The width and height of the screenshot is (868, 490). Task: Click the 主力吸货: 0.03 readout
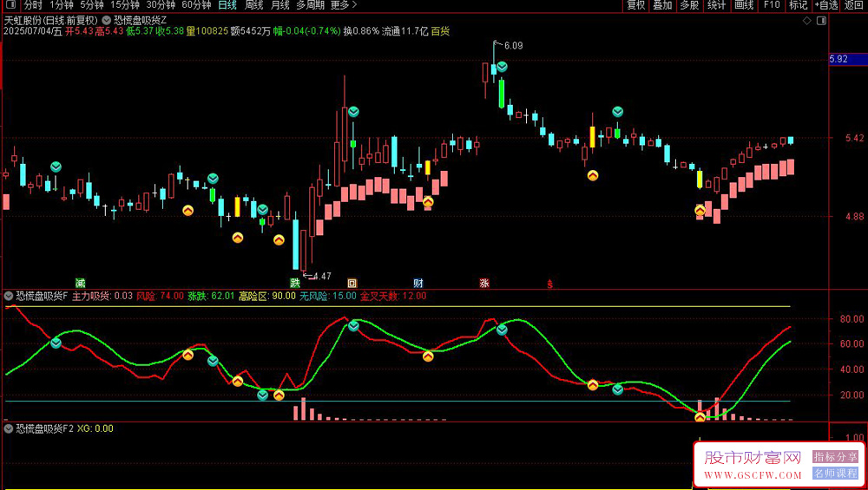[x=102, y=296]
